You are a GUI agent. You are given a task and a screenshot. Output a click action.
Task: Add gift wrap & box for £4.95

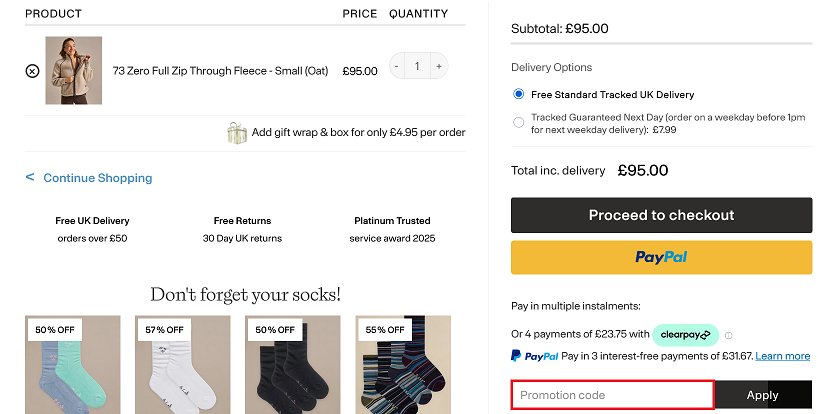click(358, 133)
